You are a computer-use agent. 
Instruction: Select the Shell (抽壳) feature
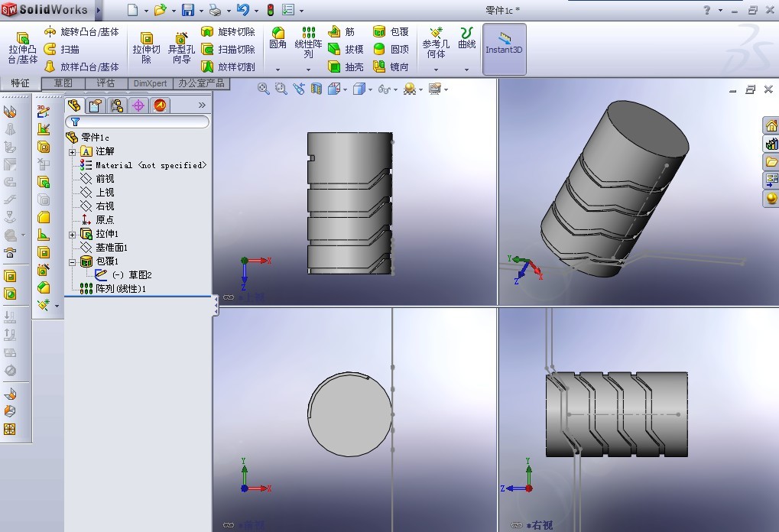pos(346,66)
